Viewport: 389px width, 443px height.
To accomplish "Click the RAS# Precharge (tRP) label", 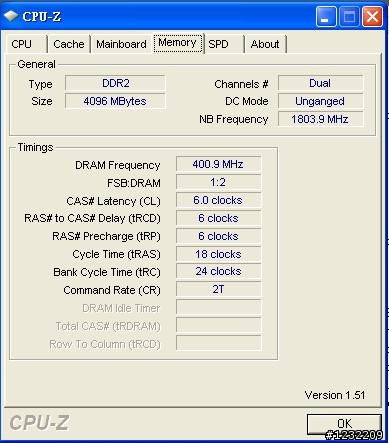I will tap(106, 237).
